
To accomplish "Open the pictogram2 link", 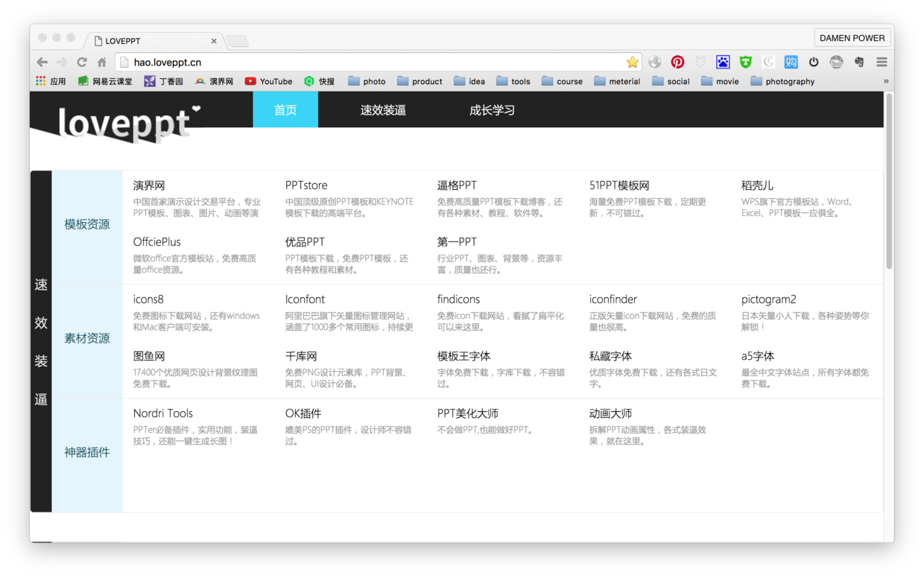I will tap(768, 299).
